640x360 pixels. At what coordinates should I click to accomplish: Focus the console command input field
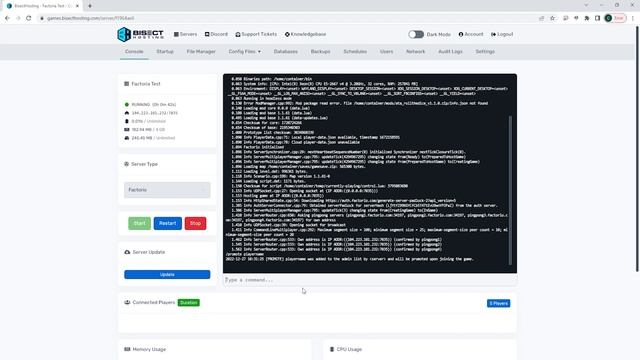tap(370, 280)
